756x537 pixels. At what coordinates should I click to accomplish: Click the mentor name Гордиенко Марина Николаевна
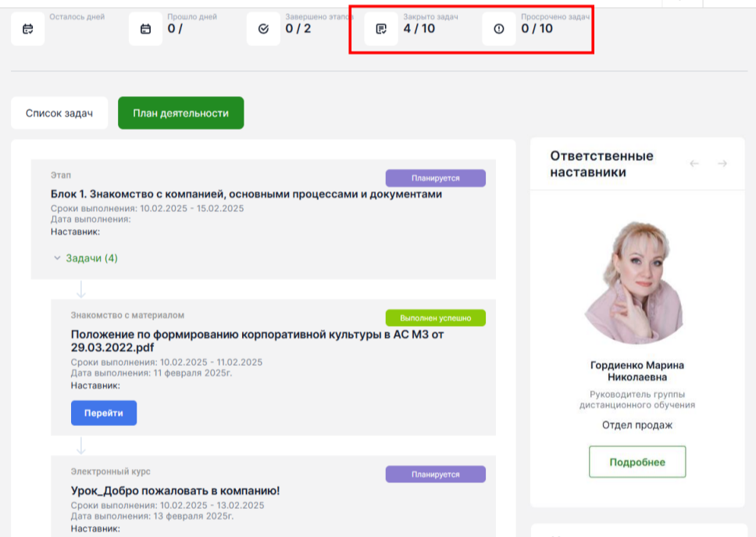[637, 371]
